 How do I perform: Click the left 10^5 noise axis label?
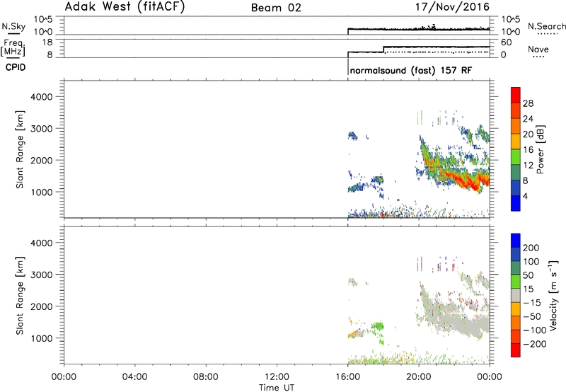pos(43,19)
